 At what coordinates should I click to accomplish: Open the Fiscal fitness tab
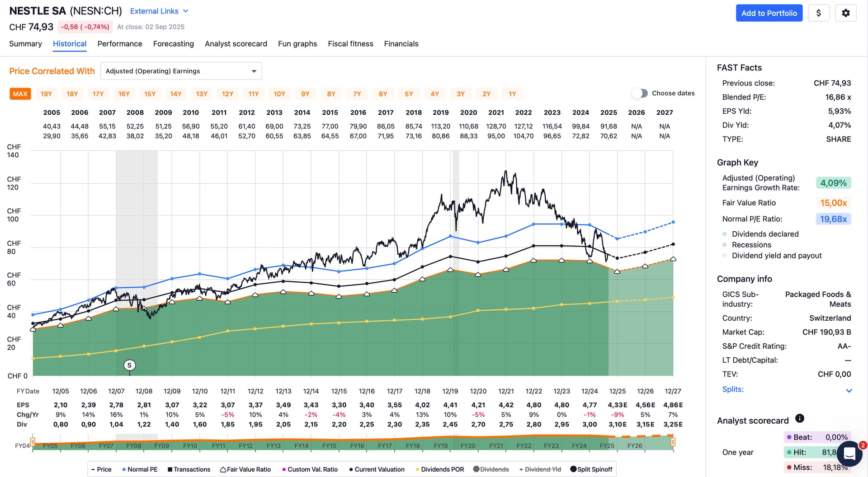point(350,44)
